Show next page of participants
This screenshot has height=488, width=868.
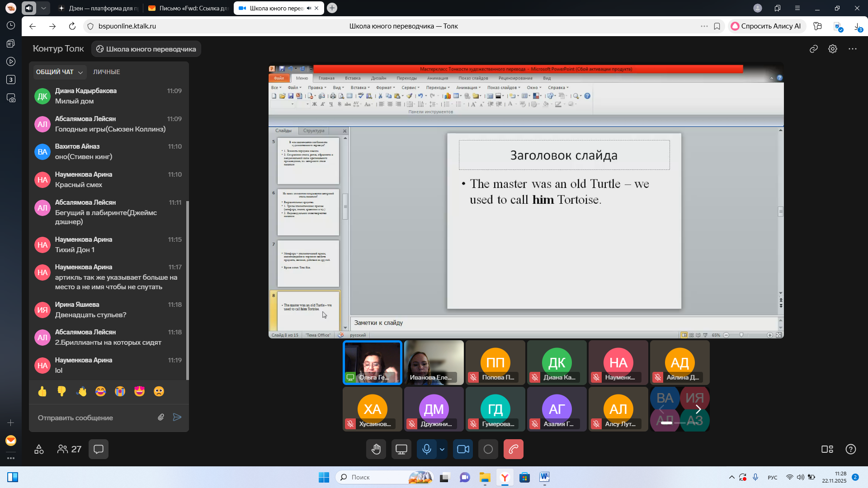698,409
